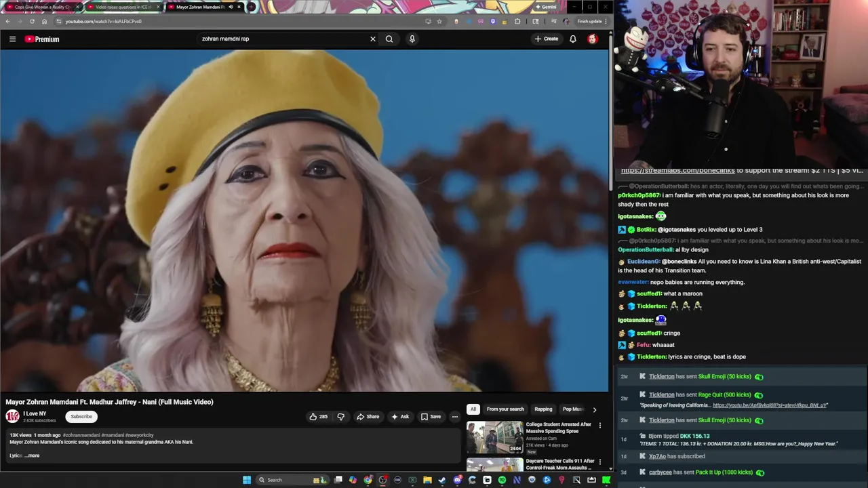Open options for Daycare Teacher Calls 911 video

pyautogui.click(x=599, y=462)
